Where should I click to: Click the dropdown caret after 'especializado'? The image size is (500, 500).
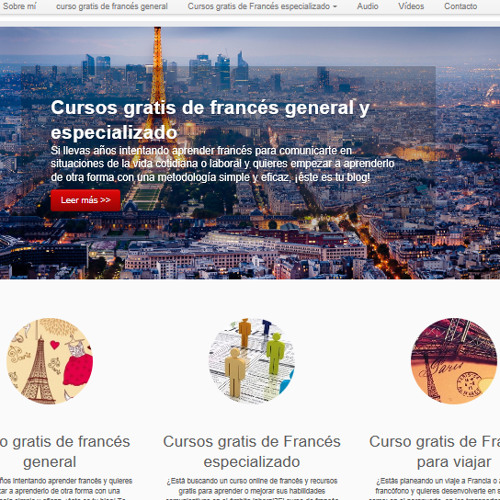click(x=335, y=7)
